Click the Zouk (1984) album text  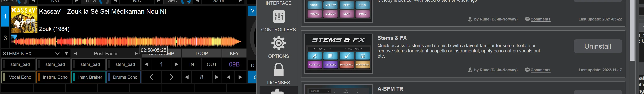tap(54, 29)
